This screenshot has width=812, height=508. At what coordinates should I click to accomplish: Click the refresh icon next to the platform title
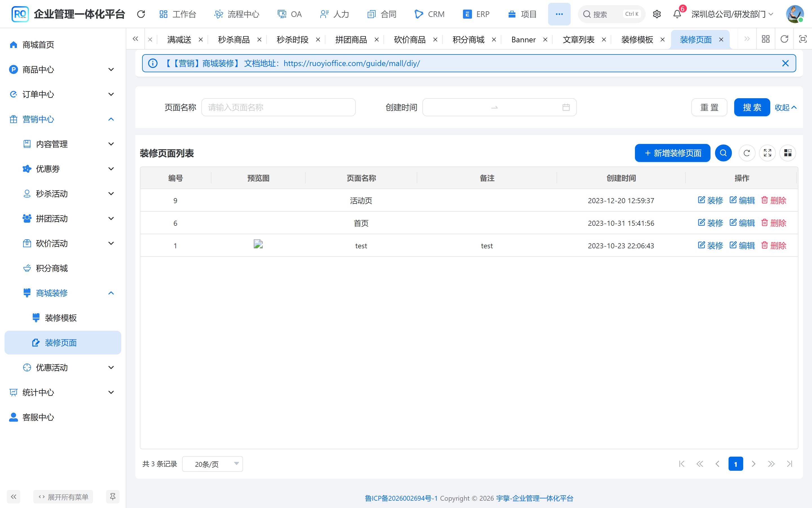141,14
